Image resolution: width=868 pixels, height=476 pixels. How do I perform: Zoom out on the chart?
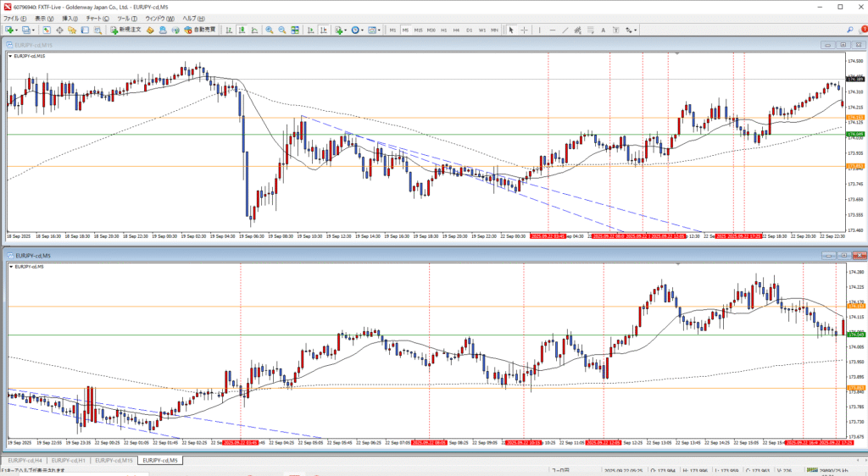281,30
